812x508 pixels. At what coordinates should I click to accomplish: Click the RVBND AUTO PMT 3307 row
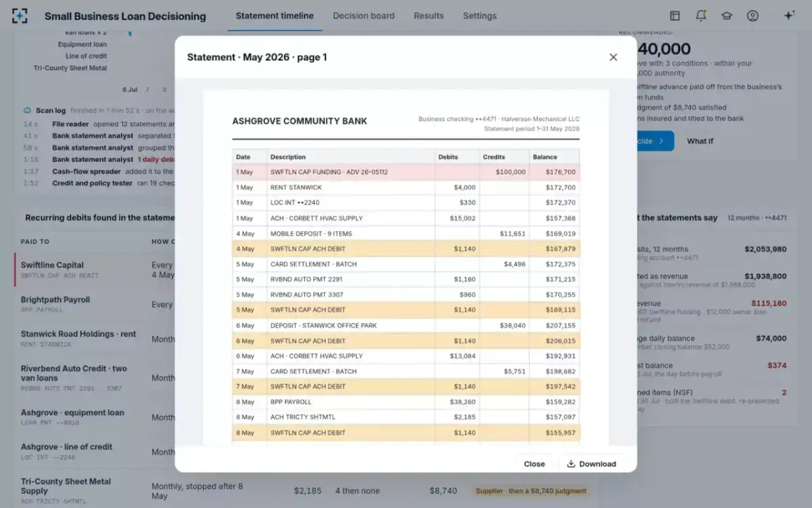click(x=406, y=295)
